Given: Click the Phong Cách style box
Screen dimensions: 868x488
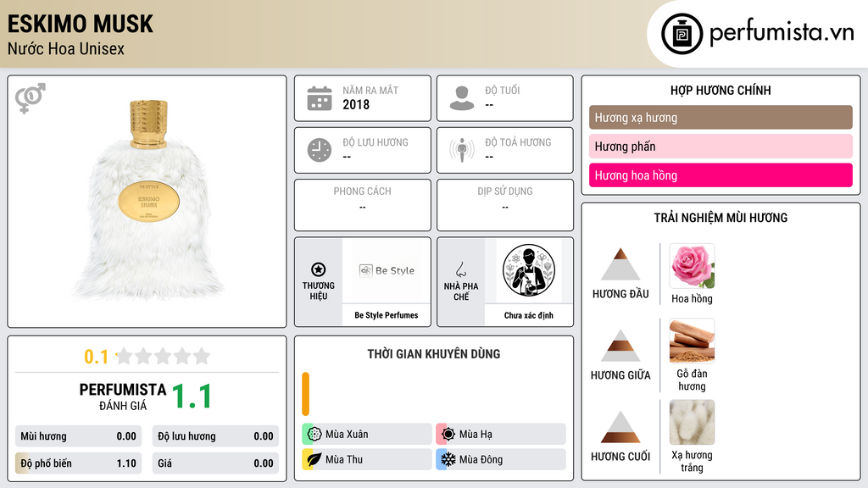Looking at the screenshot, I should [363, 205].
